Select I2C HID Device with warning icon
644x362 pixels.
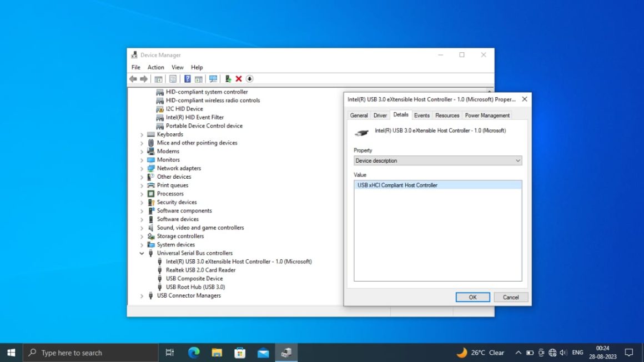click(184, 109)
